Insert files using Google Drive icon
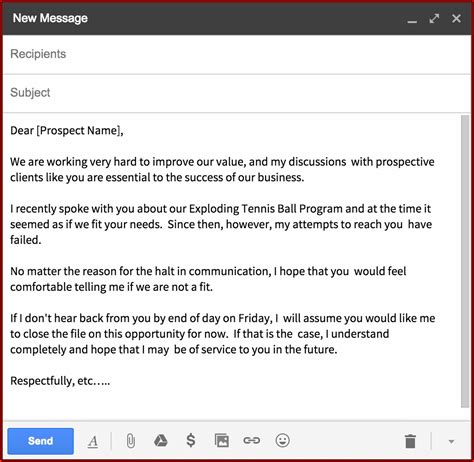Screen dimensions: 474x462 (161, 441)
